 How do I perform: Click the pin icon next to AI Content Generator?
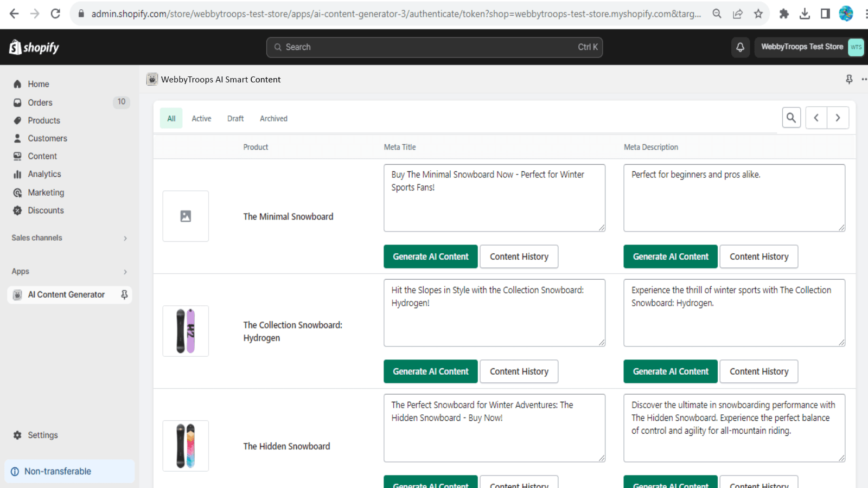[124, 294]
